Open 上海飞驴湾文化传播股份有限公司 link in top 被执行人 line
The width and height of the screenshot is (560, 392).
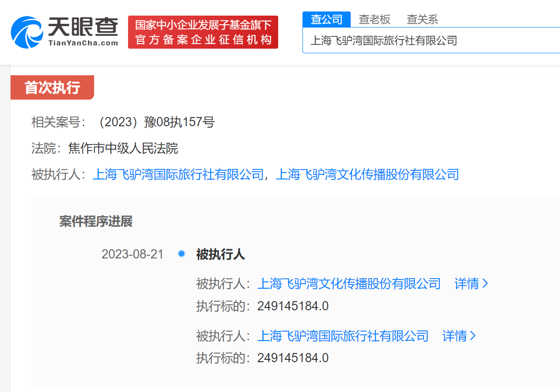click(367, 174)
